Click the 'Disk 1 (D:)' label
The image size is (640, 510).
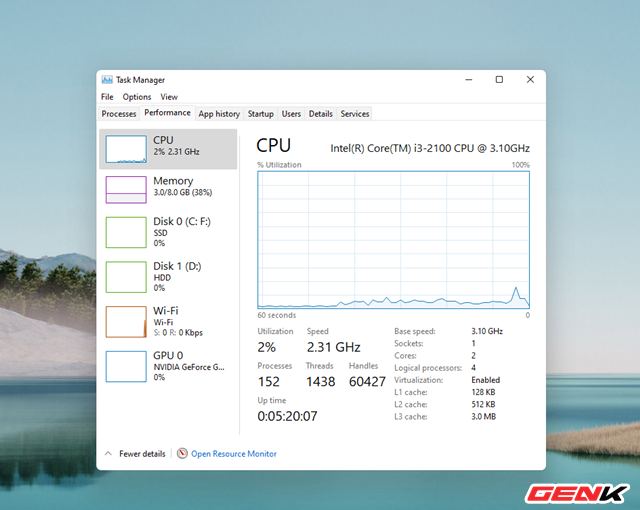click(x=177, y=266)
